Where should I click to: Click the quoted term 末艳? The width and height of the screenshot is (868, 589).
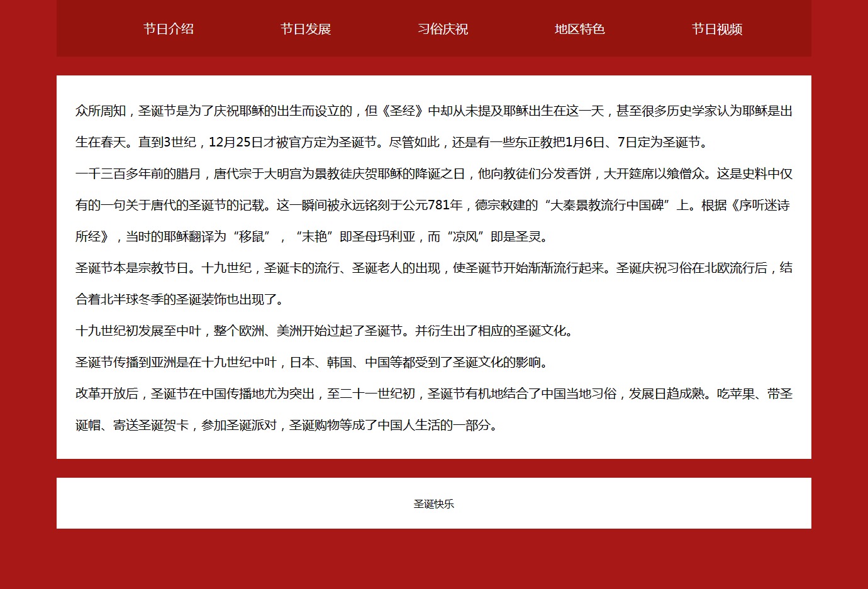tap(314, 237)
